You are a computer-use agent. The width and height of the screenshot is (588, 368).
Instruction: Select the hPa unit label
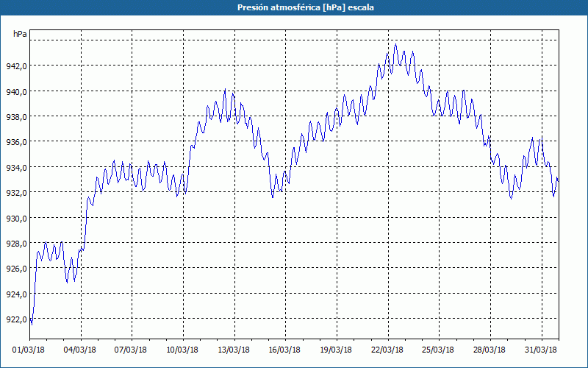pos(20,34)
